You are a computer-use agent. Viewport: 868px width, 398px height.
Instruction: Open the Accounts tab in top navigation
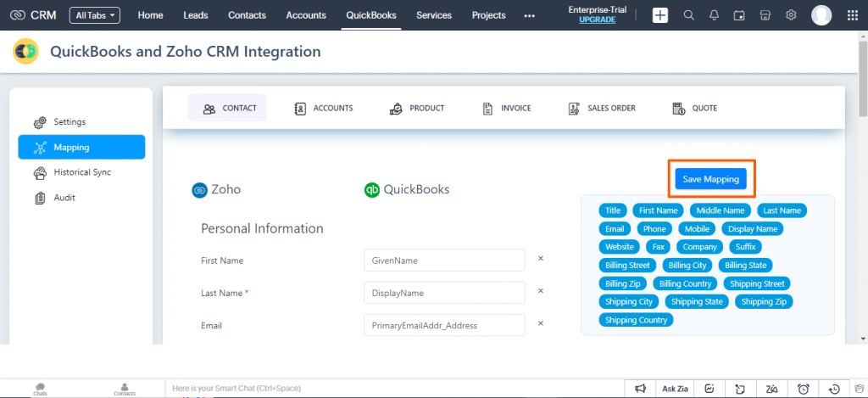click(306, 15)
